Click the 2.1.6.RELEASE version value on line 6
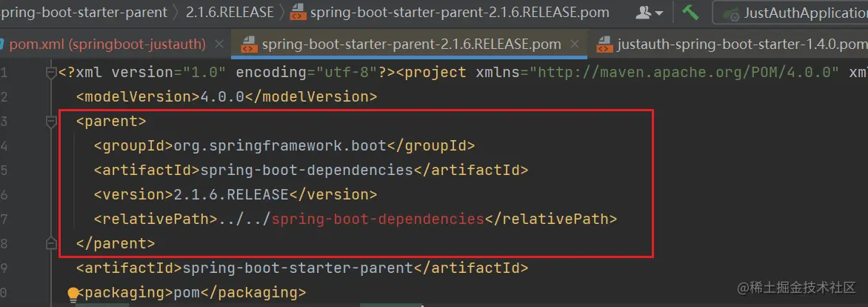The width and height of the screenshot is (868, 307). coord(231,194)
